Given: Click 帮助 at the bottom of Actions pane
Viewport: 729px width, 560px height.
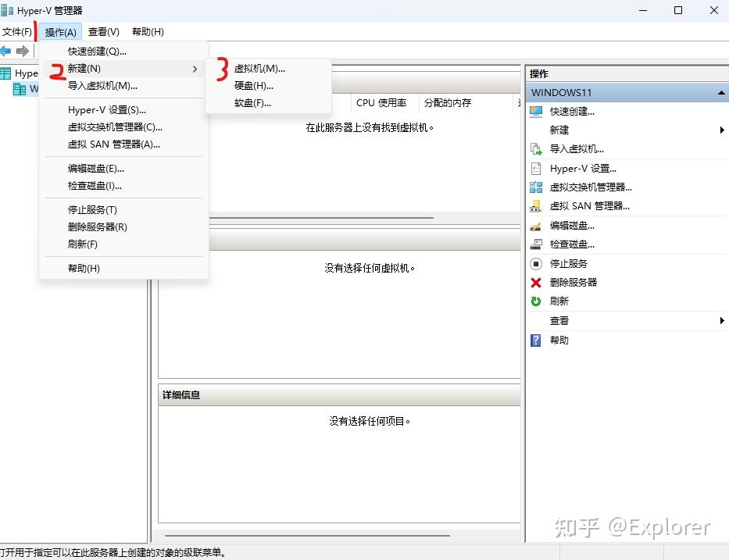Looking at the screenshot, I should coord(559,340).
